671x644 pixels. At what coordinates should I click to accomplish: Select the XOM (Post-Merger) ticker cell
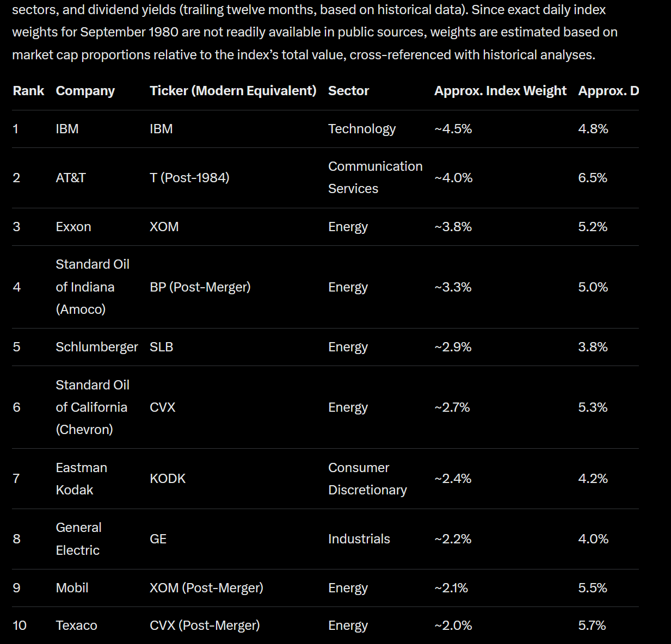(206, 588)
